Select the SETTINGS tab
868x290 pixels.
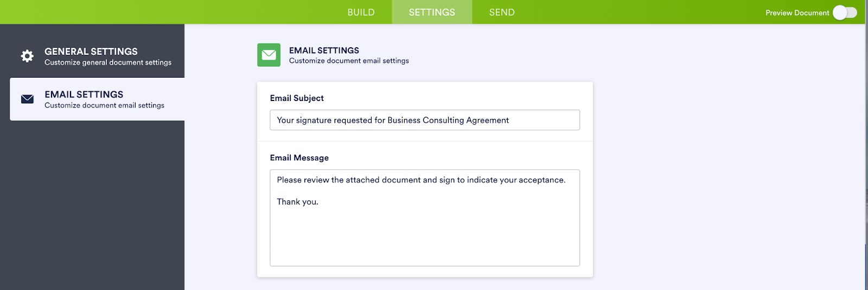tap(432, 12)
